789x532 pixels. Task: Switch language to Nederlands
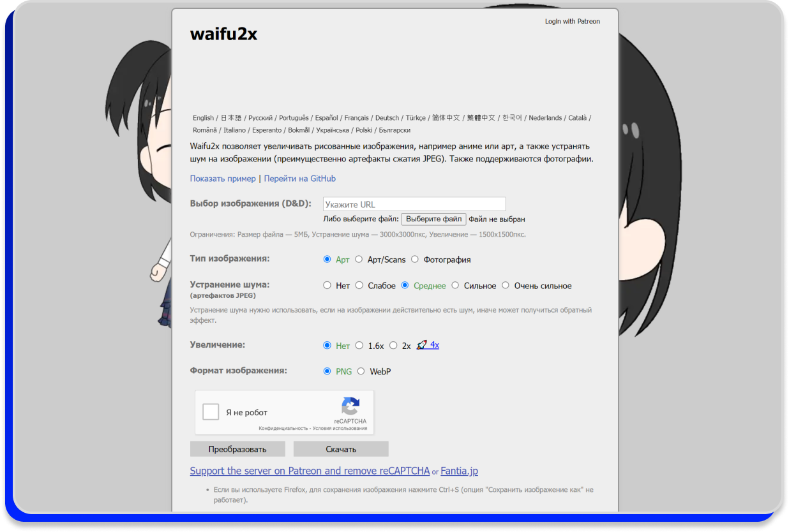(x=545, y=118)
